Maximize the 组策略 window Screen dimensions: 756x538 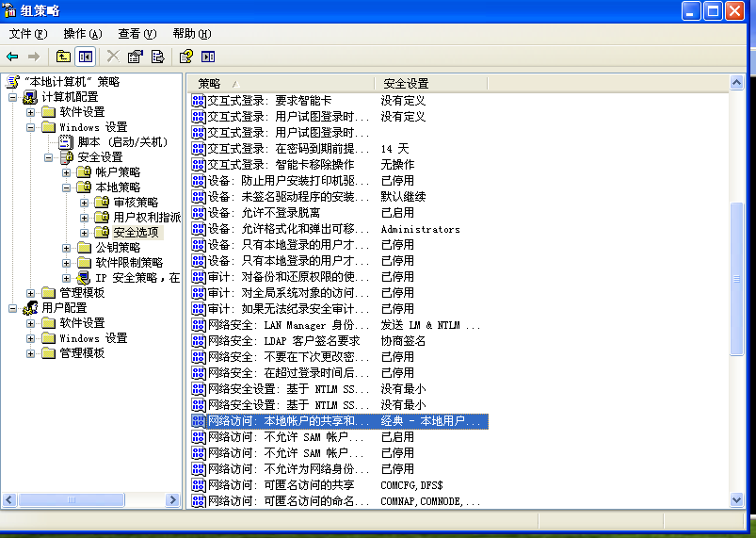[713, 10]
